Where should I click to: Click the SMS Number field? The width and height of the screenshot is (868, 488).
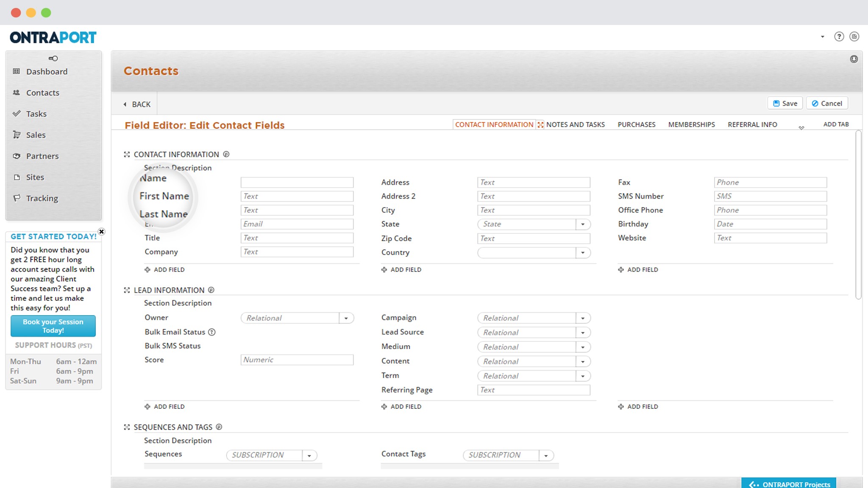pos(770,197)
